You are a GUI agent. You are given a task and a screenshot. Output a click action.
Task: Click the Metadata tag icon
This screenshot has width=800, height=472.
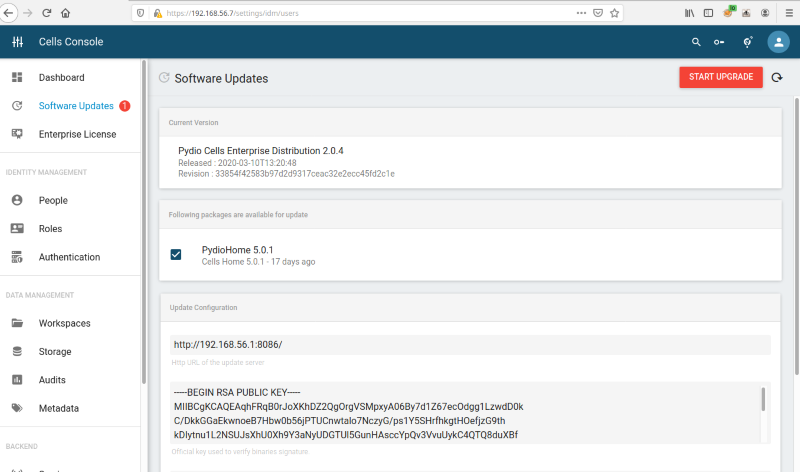pyautogui.click(x=17, y=408)
